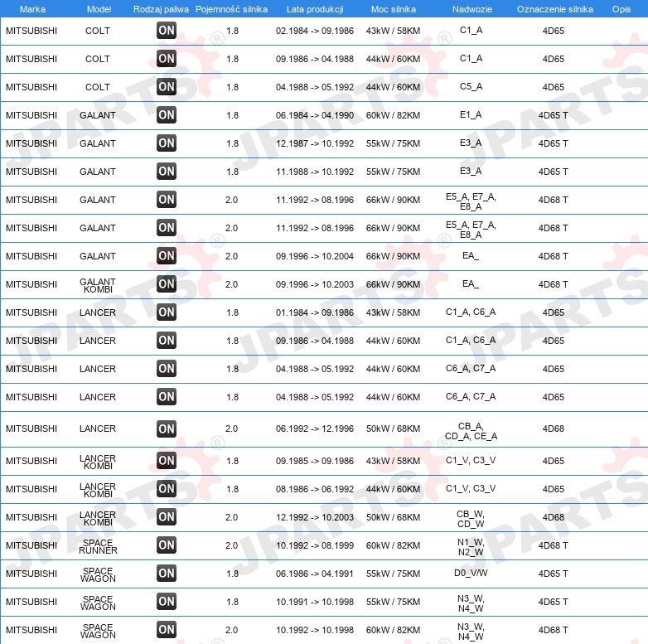Select engine code 4D68 T in GALANT KOMBI row

(x=553, y=284)
